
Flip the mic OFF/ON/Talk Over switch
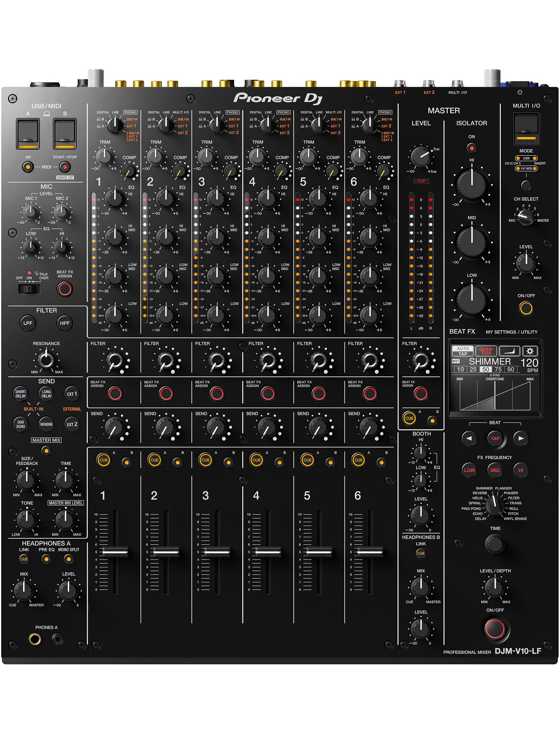(x=29, y=289)
